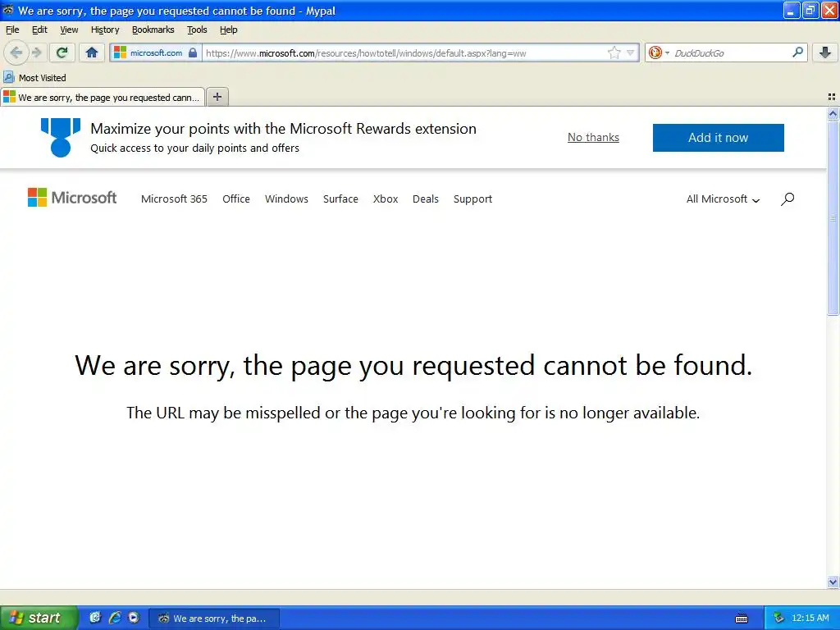Reload the current page
840x630 pixels.
[x=62, y=52]
